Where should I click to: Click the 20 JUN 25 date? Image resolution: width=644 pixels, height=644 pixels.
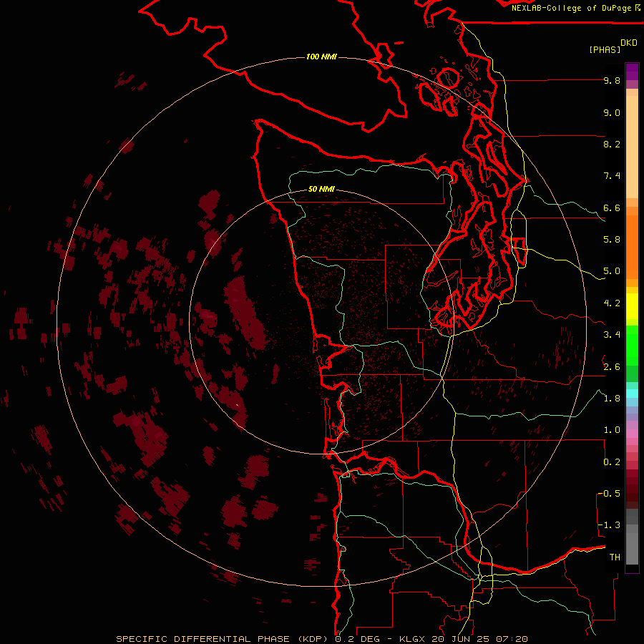pos(460,639)
